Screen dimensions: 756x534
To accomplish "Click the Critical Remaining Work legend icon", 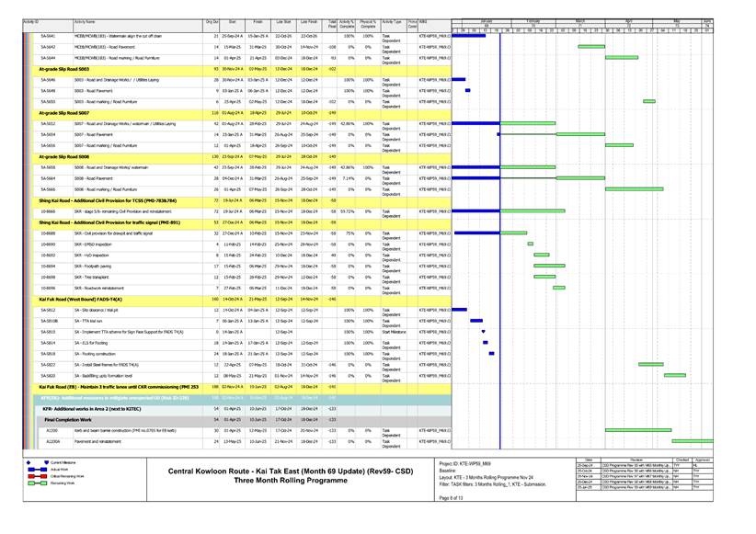I will [x=39, y=475].
